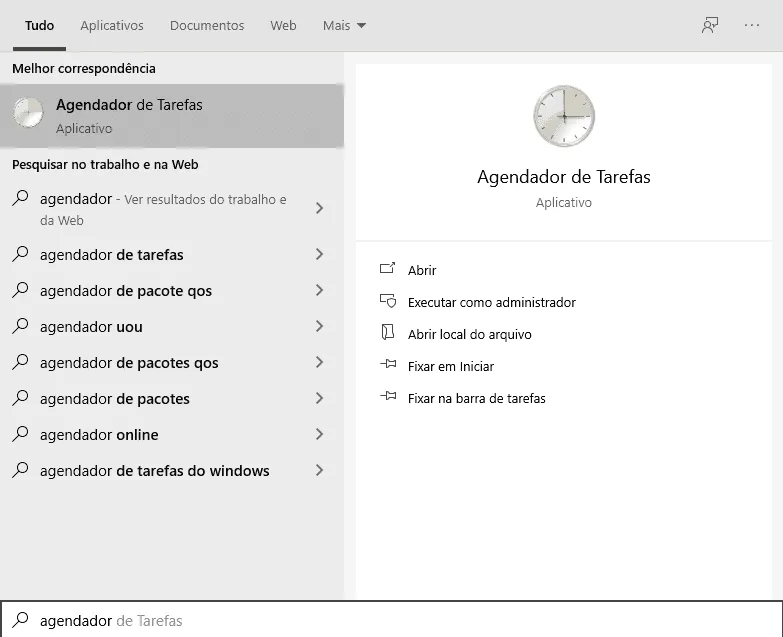This screenshot has width=783, height=637.
Task: Expand the 'agendador de pacotes' chevron
Action: pos(320,398)
